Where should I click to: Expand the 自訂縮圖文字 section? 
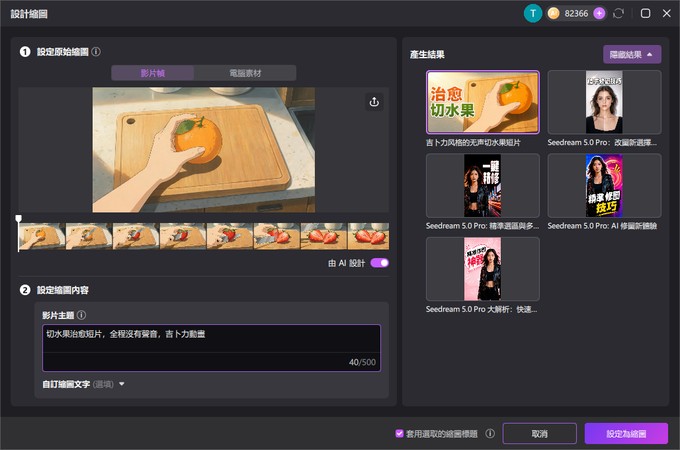(122, 384)
